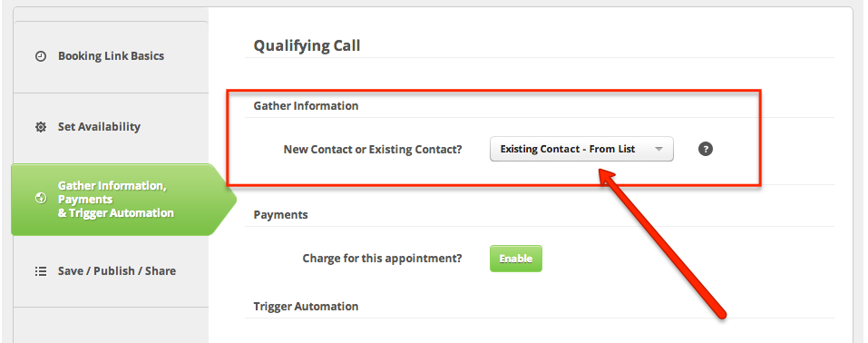Click the dropdown arrow on the contact selector

pos(658,150)
